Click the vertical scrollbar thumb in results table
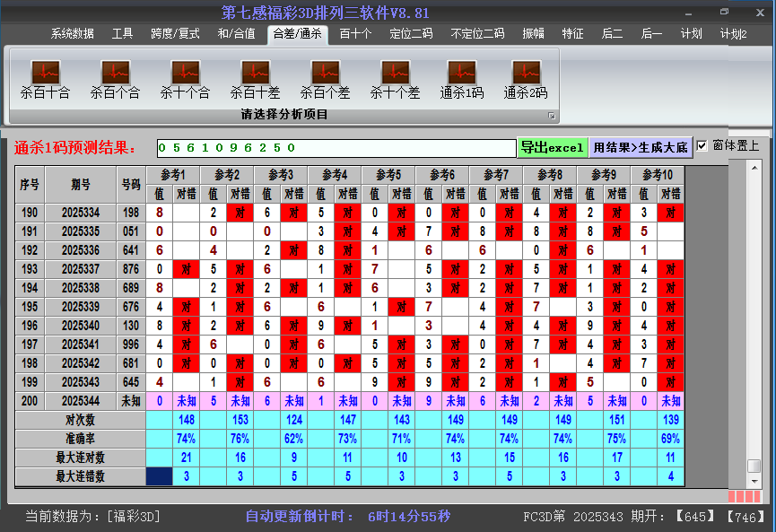The image size is (776, 532). pos(754,467)
